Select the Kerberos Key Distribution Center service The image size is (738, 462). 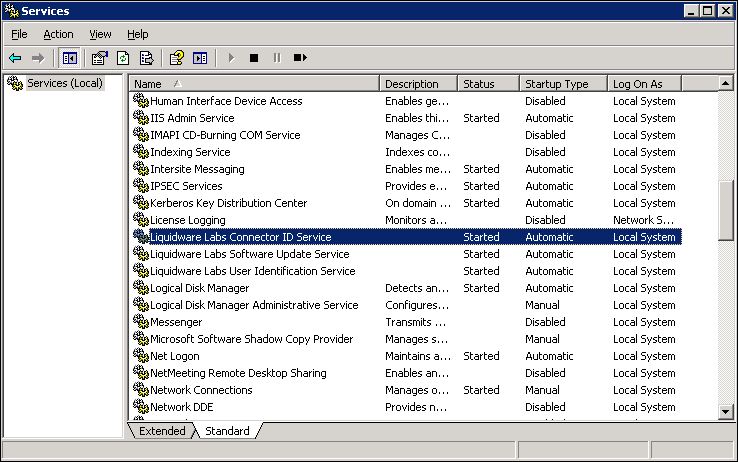tap(228, 203)
